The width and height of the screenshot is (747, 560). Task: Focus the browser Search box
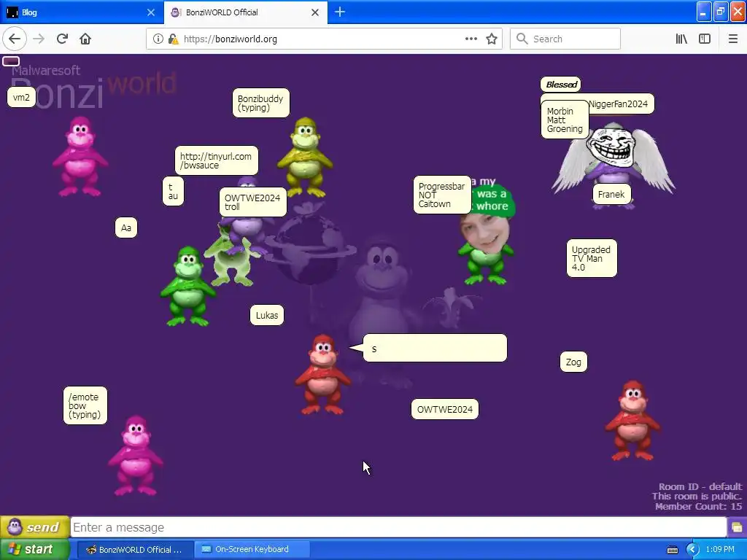pos(565,39)
